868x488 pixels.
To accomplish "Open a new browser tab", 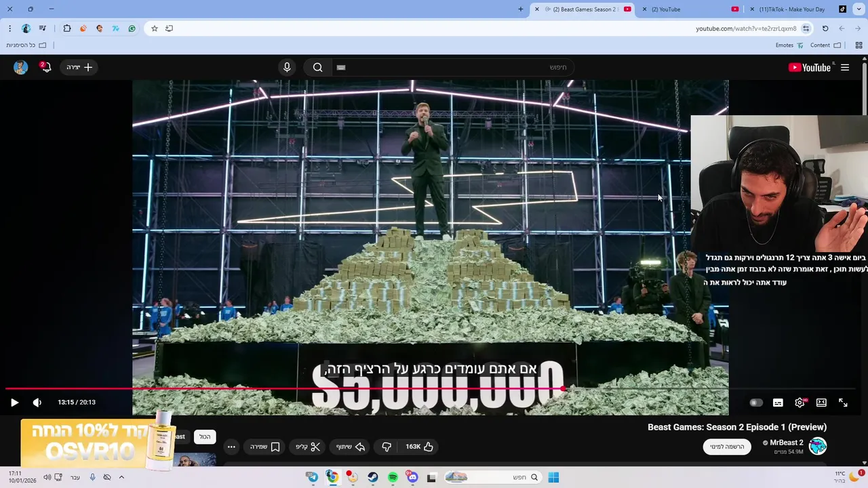I will [x=521, y=9].
